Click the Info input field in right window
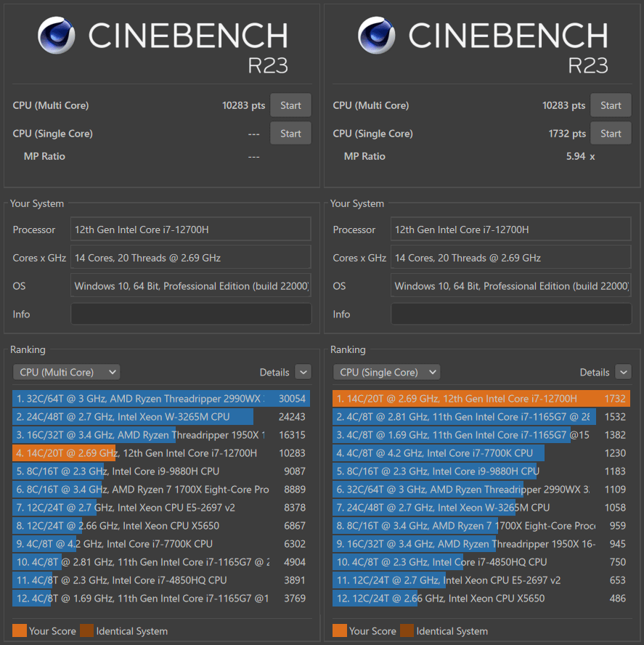644x645 pixels. point(511,314)
